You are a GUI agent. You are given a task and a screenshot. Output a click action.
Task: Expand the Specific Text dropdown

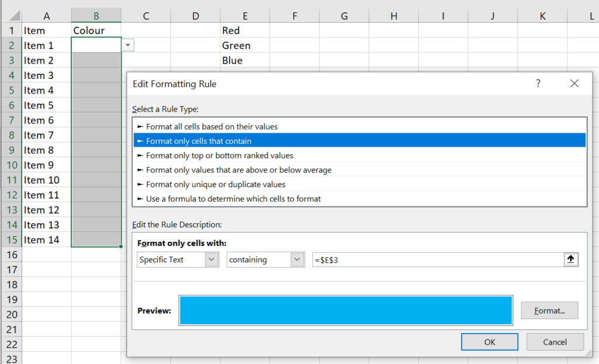[x=212, y=260]
